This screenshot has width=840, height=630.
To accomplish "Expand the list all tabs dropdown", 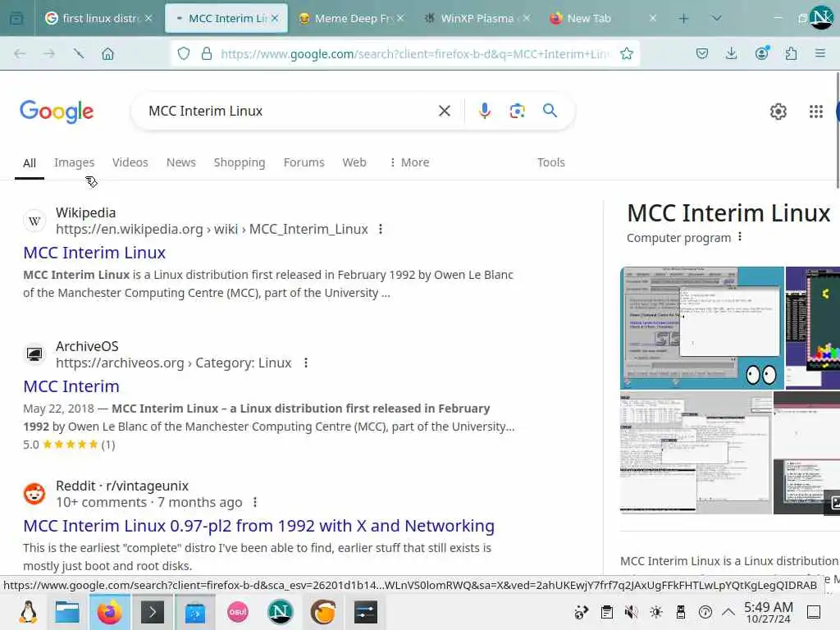I will [716, 18].
